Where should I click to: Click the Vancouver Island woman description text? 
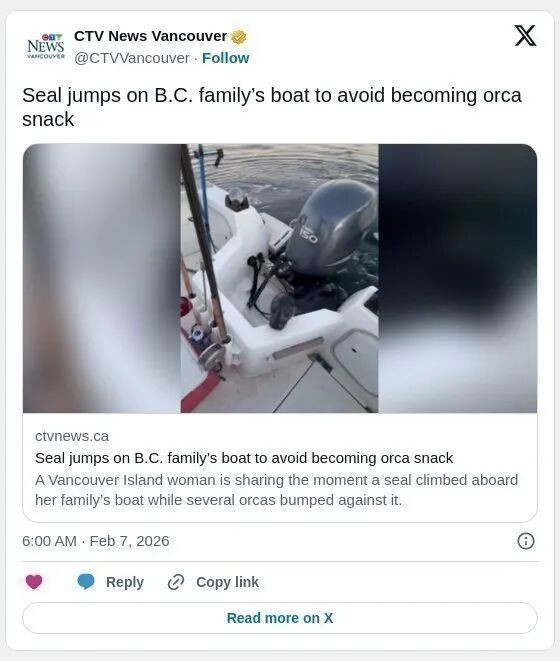[277, 490]
